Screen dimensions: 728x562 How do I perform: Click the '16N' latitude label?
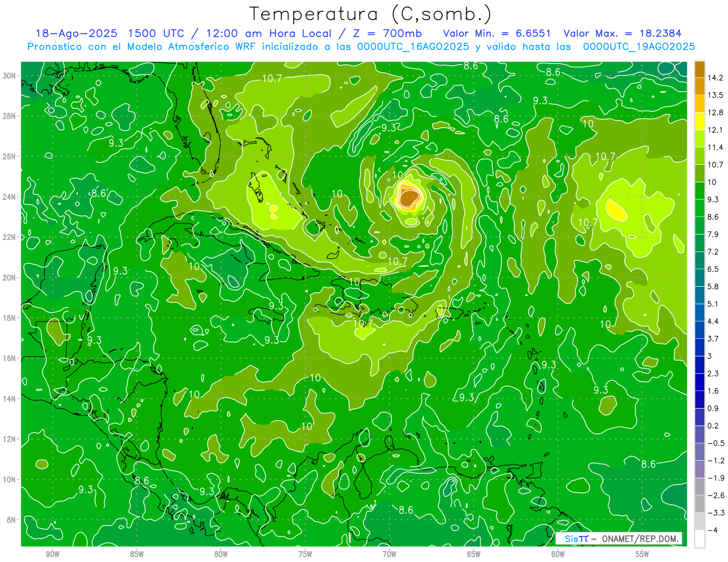coord(9,358)
